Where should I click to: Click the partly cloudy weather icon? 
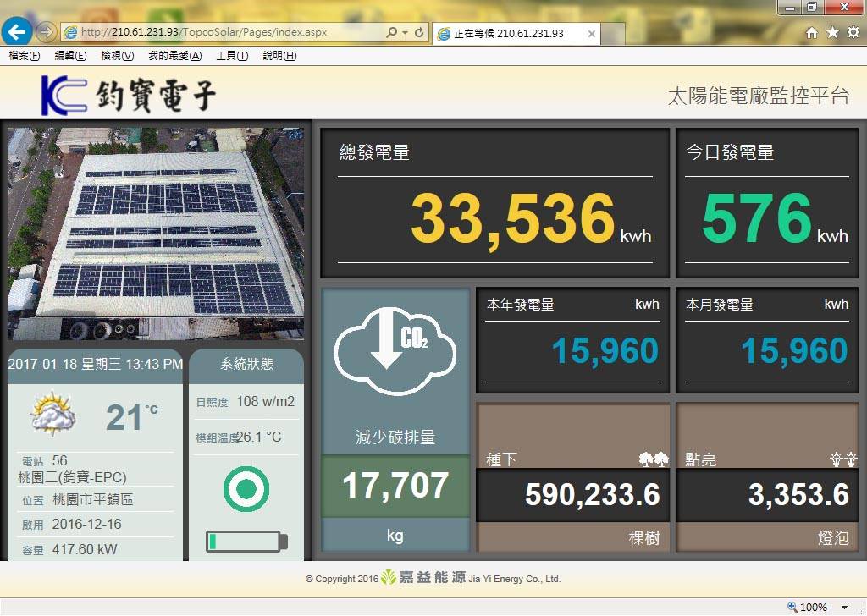tap(53, 415)
